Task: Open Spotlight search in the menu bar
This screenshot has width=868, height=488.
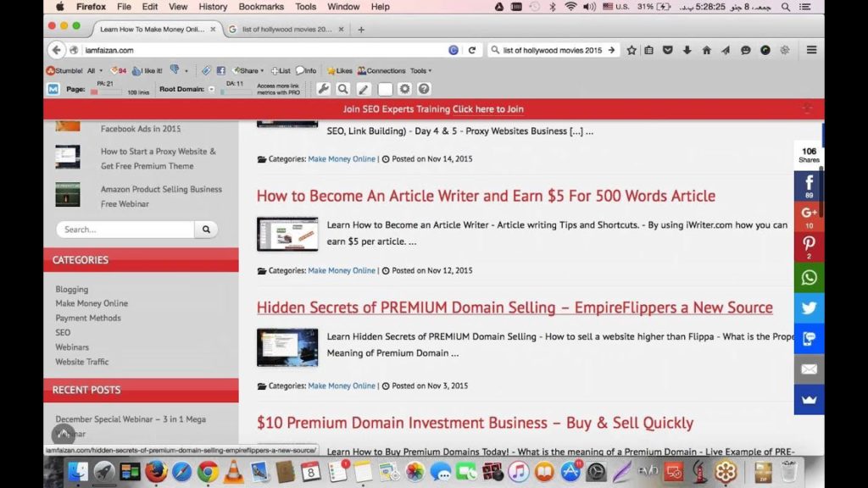Action: tap(786, 7)
